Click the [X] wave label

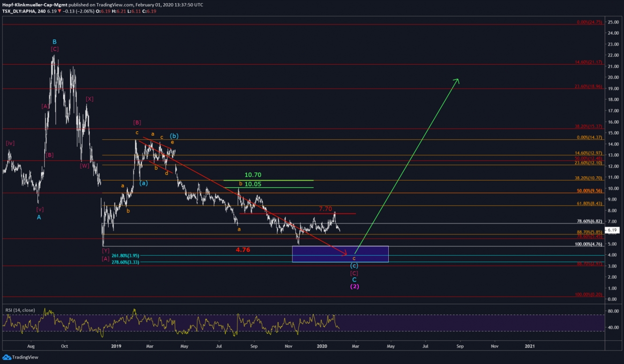click(89, 99)
